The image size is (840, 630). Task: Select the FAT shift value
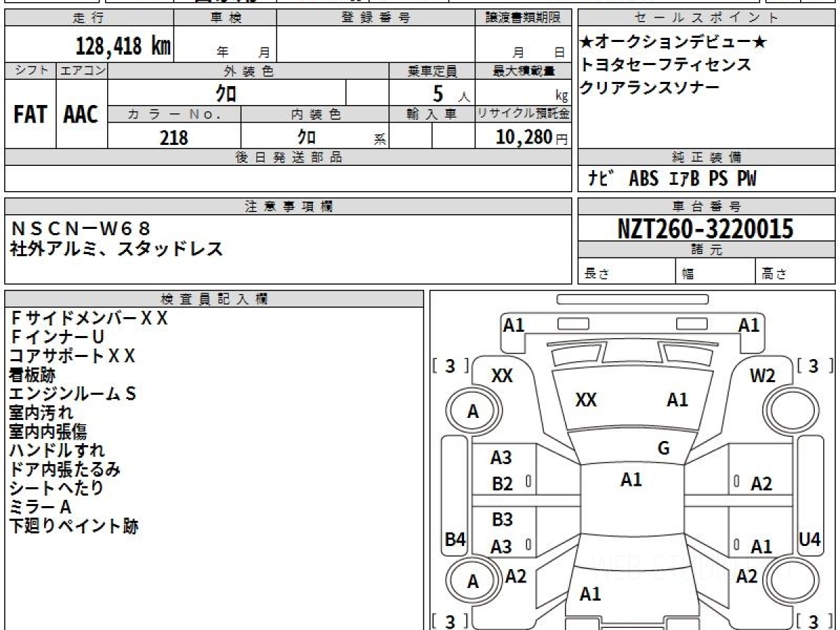[31, 114]
